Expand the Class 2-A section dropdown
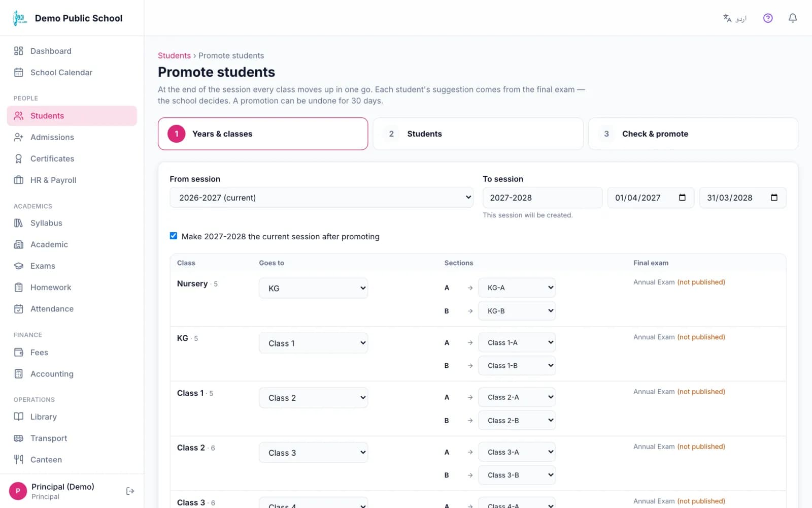Image resolution: width=812 pixels, height=508 pixels. pyautogui.click(x=517, y=397)
